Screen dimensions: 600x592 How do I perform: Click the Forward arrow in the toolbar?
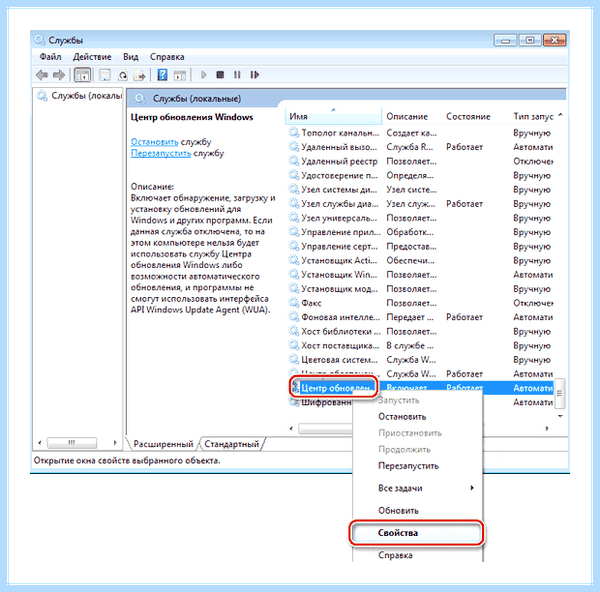[x=59, y=75]
